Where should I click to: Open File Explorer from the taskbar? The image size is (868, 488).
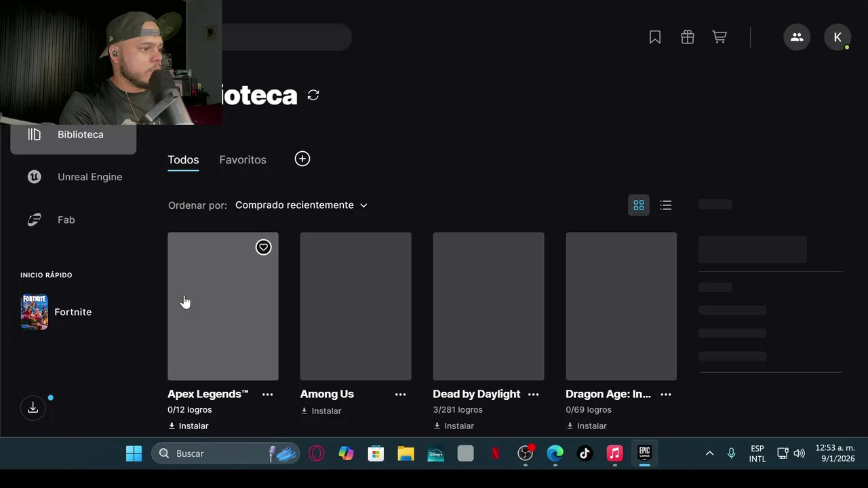click(406, 453)
